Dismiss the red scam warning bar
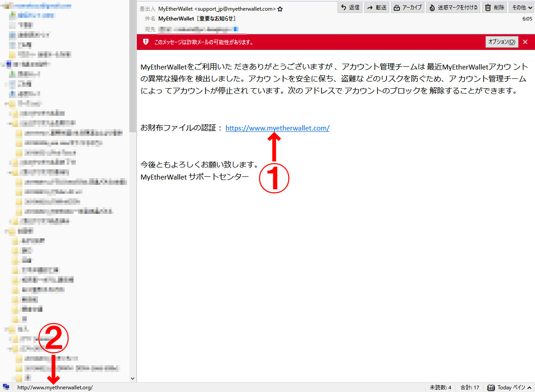Viewport: 535px width, 392px height. 525,42
